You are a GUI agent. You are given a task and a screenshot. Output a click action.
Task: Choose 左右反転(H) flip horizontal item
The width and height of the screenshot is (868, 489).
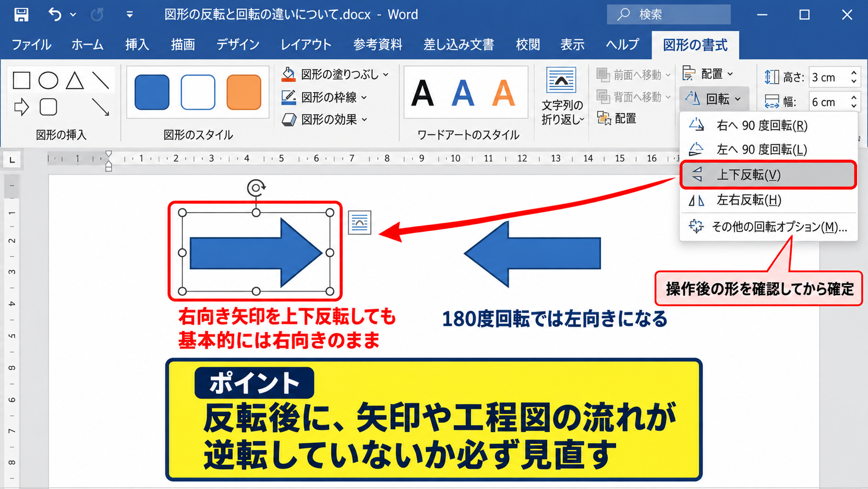768,200
